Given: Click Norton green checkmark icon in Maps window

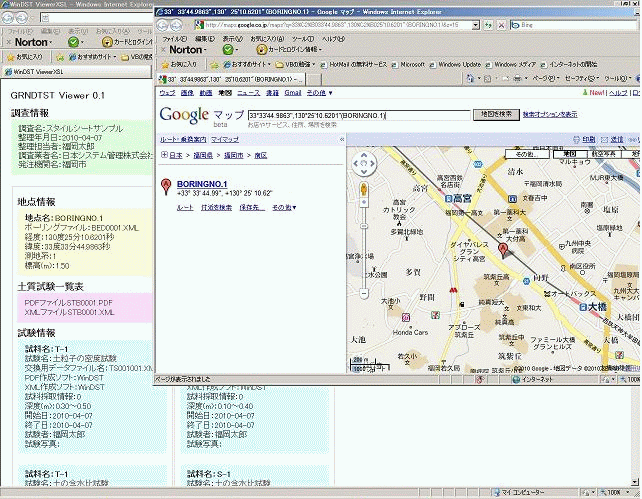Looking at the screenshot, I should coord(228,50).
